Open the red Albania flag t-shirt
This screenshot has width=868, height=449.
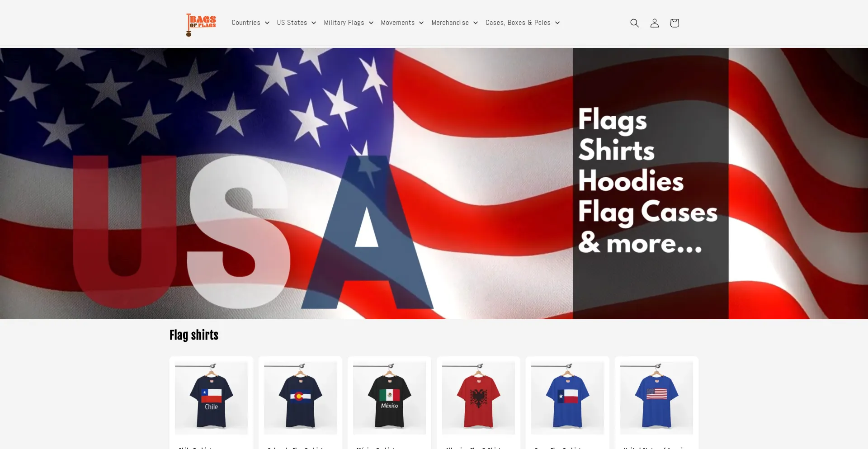click(478, 398)
